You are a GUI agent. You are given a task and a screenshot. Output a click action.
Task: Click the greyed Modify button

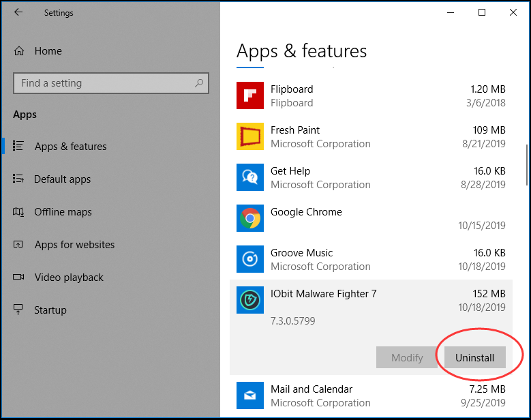click(x=407, y=357)
